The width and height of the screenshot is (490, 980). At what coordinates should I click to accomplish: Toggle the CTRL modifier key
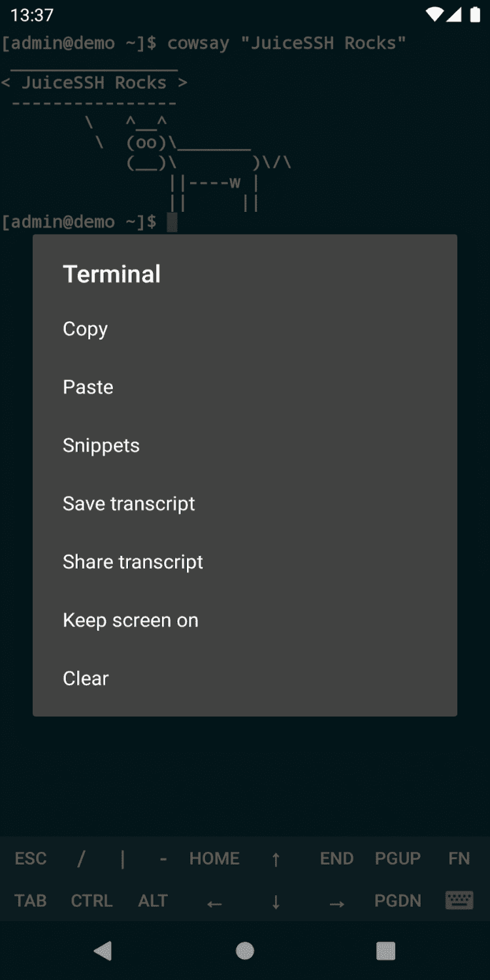tap(91, 900)
